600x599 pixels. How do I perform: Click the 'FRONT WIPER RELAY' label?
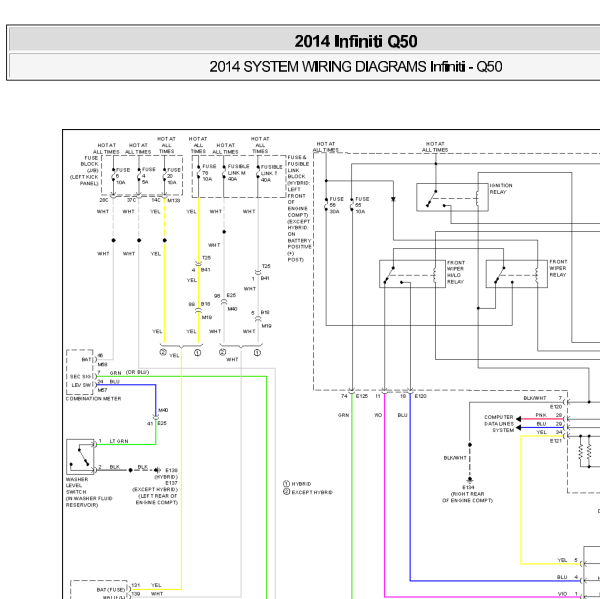click(x=558, y=268)
